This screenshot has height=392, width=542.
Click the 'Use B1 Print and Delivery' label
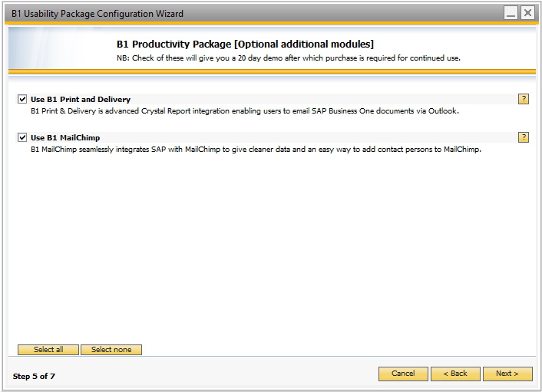pos(81,100)
